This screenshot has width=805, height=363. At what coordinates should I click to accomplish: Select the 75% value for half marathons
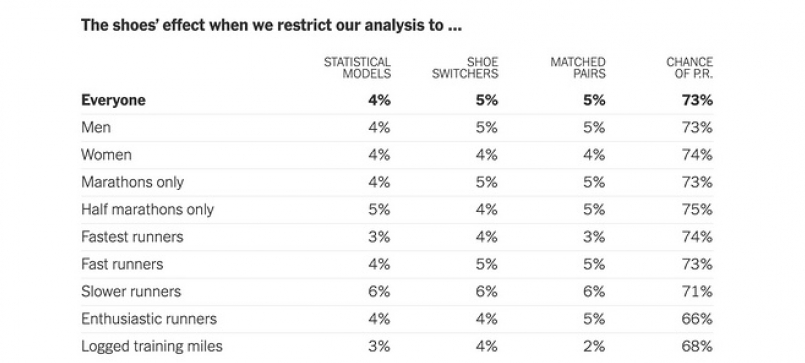click(697, 209)
